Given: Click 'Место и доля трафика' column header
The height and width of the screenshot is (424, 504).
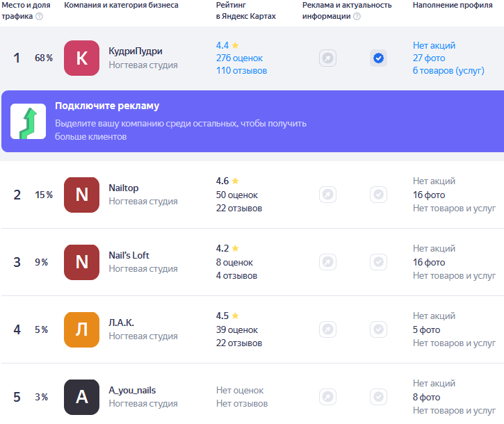Looking at the screenshot, I should tap(26, 10).
